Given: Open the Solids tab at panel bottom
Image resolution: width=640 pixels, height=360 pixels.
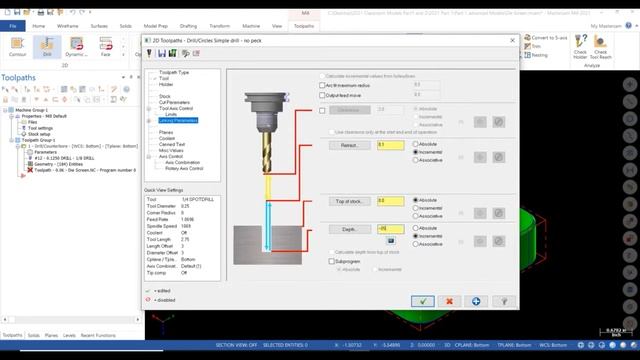Looking at the screenshot, I should pyautogui.click(x=33, y=335).
